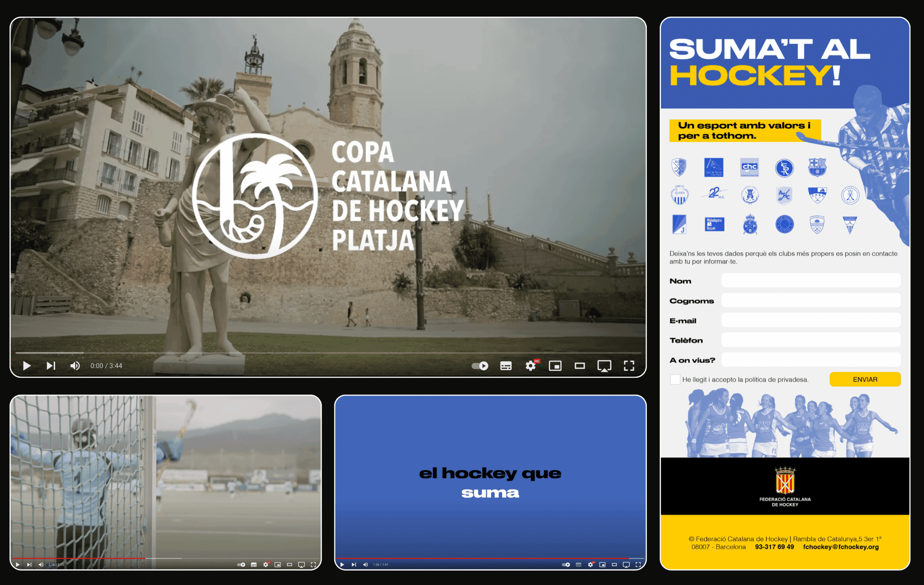Open settings gear in main video player
The width and height of the screenshot is (924, 585).
click(x=530, y=366)
